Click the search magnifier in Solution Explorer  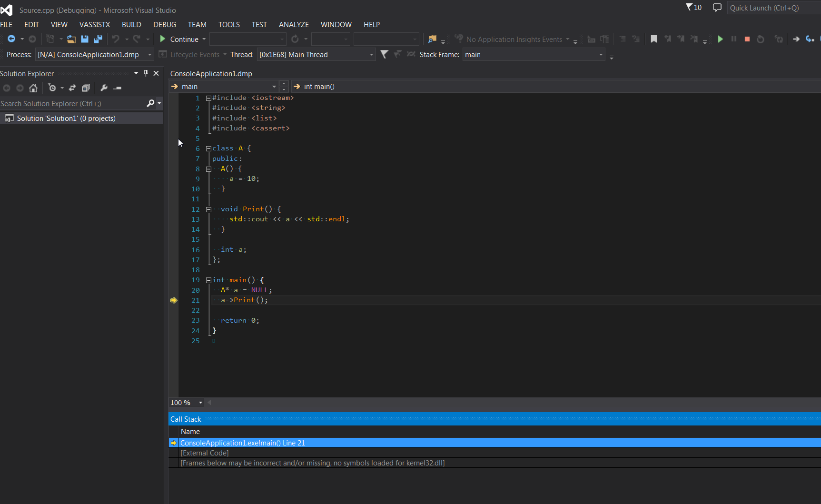click(150, 103)
